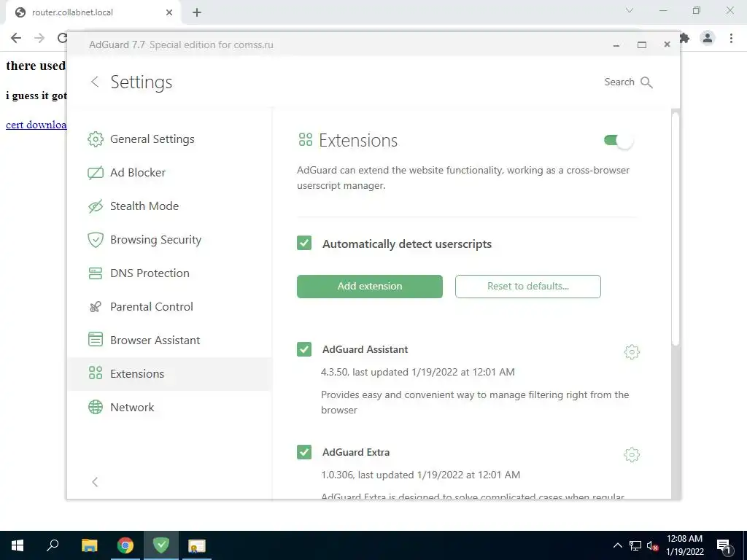Click Extensions heading text
Viewport: 747px width, 560px height.
pos(358,141)
